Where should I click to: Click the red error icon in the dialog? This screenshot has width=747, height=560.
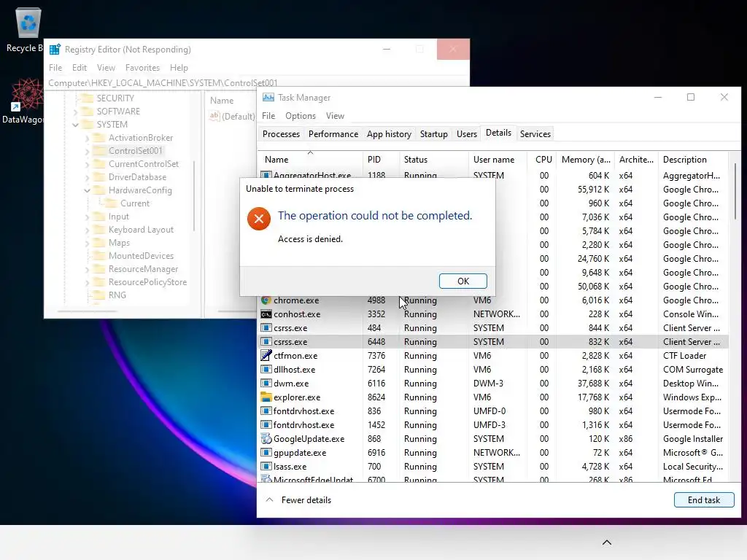tap(259, 219)
